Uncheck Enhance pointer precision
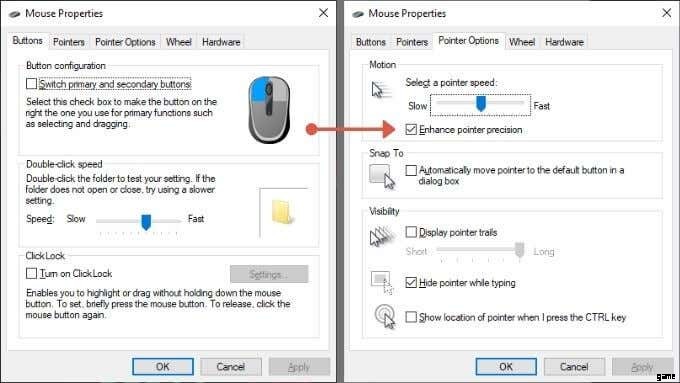The image size is (680, 383). [x=411, y=129]
